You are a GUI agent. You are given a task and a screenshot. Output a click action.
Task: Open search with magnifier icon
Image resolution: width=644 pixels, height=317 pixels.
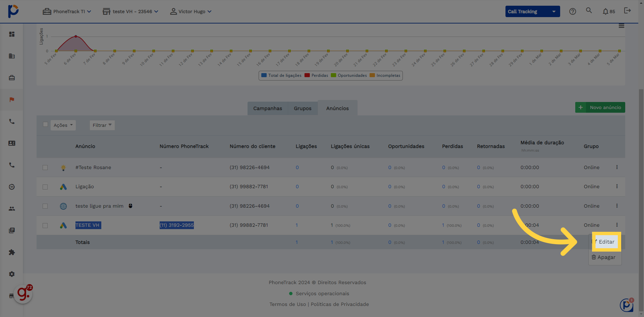click(589, 10)
